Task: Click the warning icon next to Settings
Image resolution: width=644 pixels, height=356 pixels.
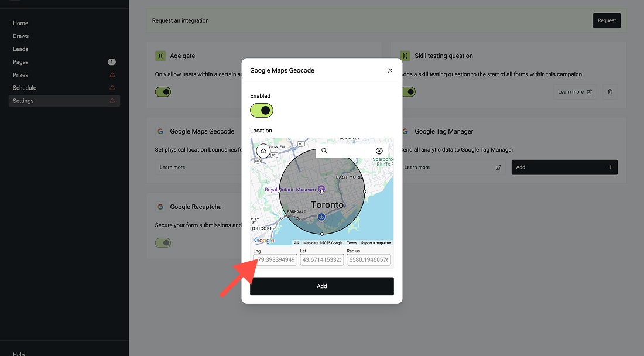Action: [x=112, y=101]
